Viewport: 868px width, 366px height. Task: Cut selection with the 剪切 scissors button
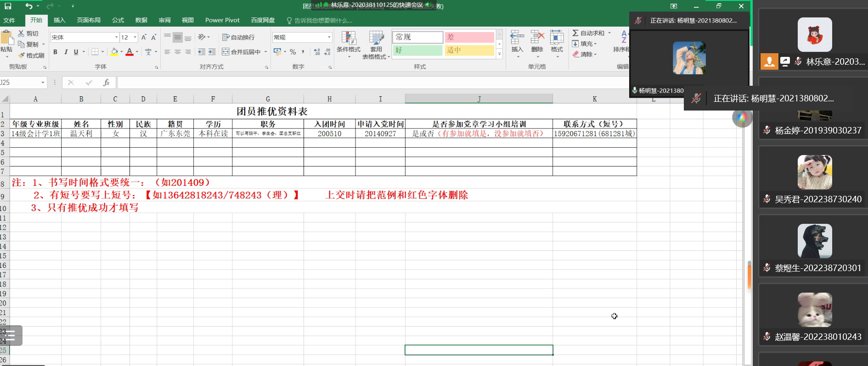point(28,33)
